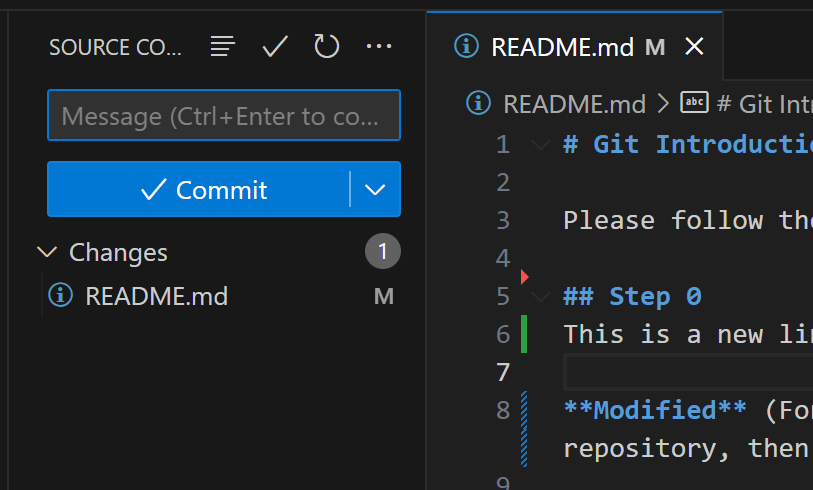
Task: Click the abc symbol icon in breadcrumb
Action: [694, 102]
